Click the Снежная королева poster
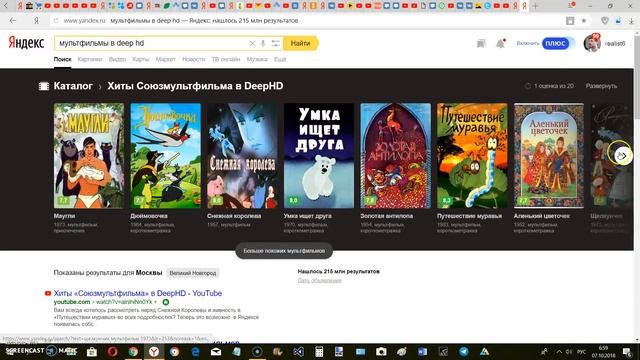This screenshot has width=640, height=360. tap(242, 156)
